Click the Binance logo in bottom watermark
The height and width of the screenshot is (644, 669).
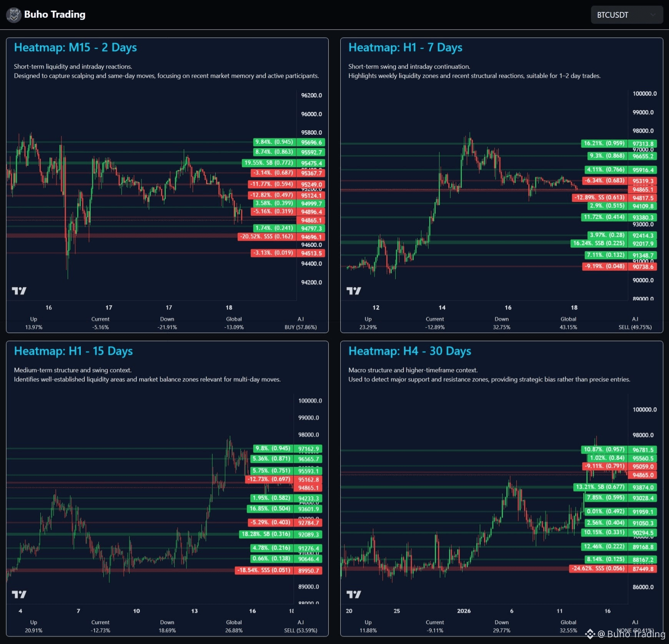tap(590, 634)
